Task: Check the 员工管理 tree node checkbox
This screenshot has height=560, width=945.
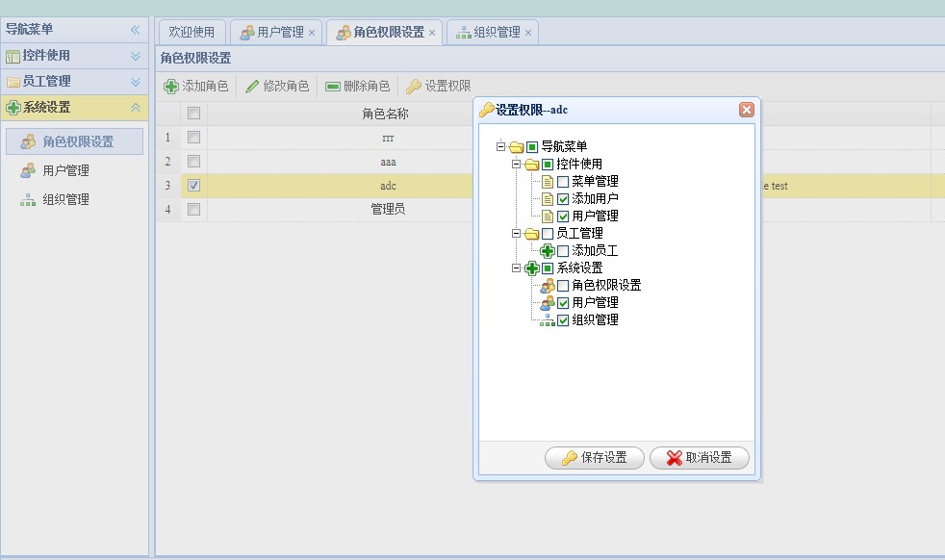Action: (x=548, y=234)
